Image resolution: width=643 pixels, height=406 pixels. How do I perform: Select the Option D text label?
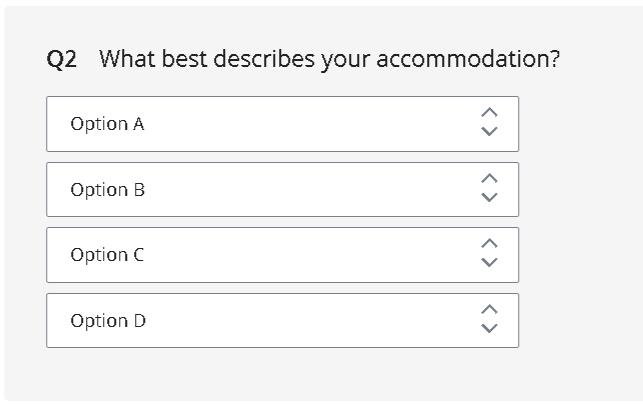click(x=108, y=321)
